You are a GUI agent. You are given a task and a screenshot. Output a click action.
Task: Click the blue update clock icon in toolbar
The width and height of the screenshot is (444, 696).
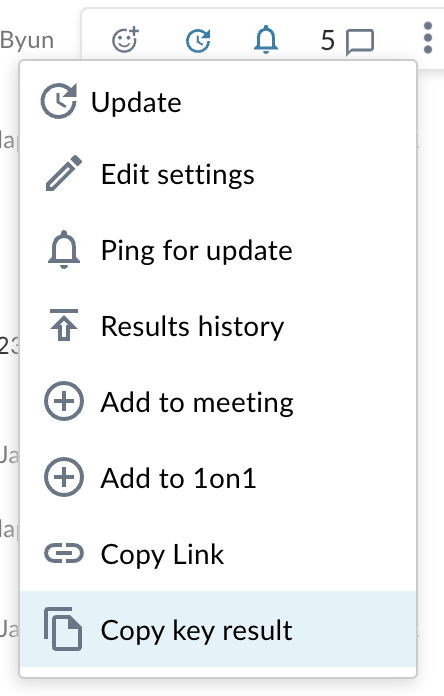198,40
